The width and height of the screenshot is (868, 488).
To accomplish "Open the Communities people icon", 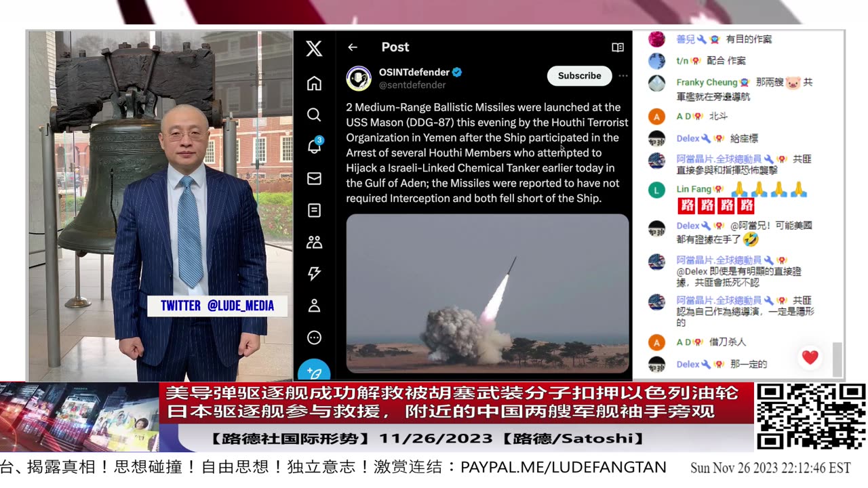I will [x=314, y=242].
